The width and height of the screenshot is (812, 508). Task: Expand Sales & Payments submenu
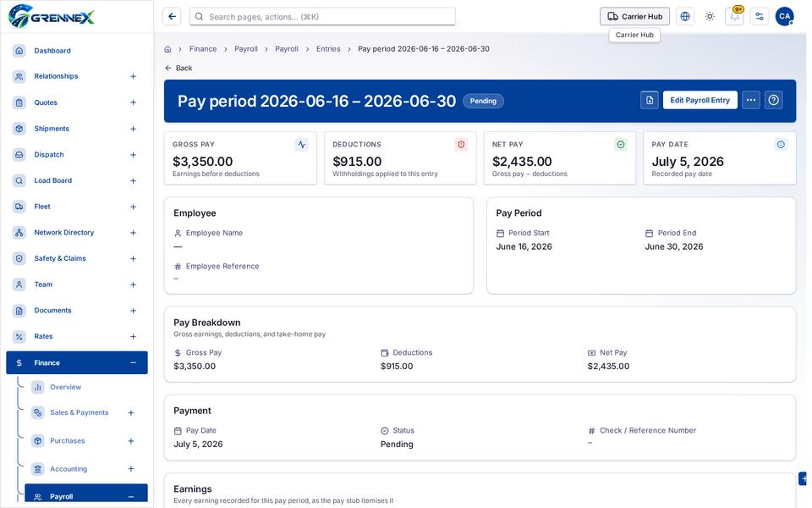coord(131,412)
